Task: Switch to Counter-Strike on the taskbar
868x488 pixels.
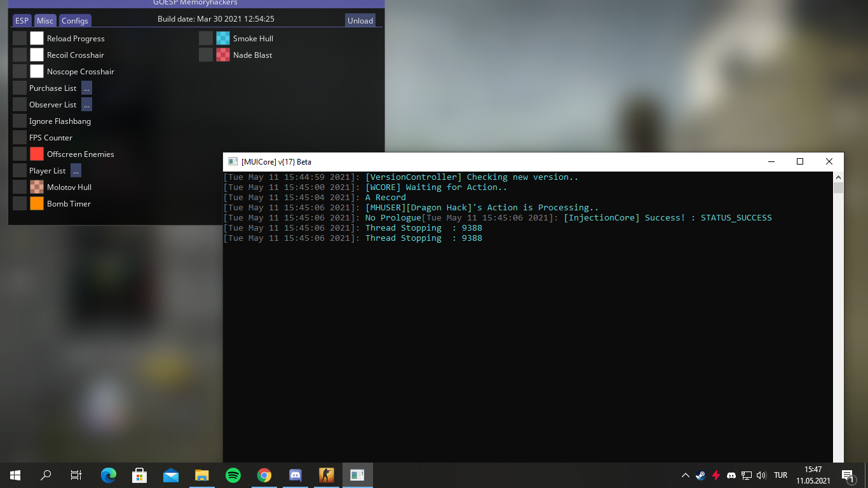Action: pos(327,475)
